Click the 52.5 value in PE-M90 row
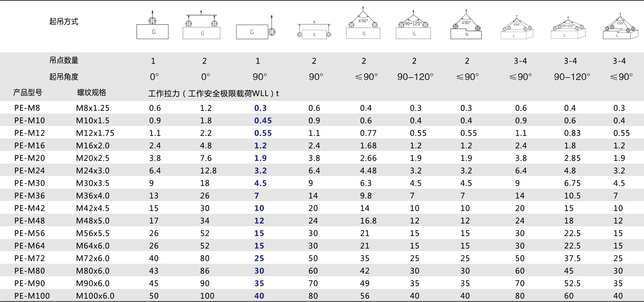644x302 pixels. (x=572, y=284)
